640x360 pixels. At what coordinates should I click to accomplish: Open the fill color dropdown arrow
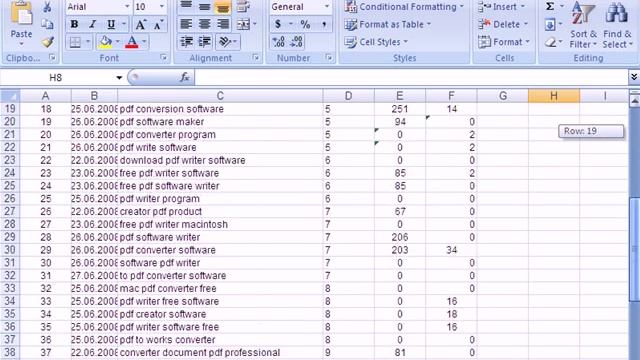coord(118,42)
